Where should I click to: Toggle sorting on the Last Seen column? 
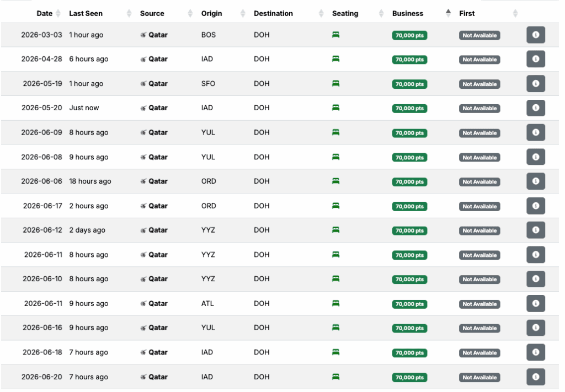[129, 13]
